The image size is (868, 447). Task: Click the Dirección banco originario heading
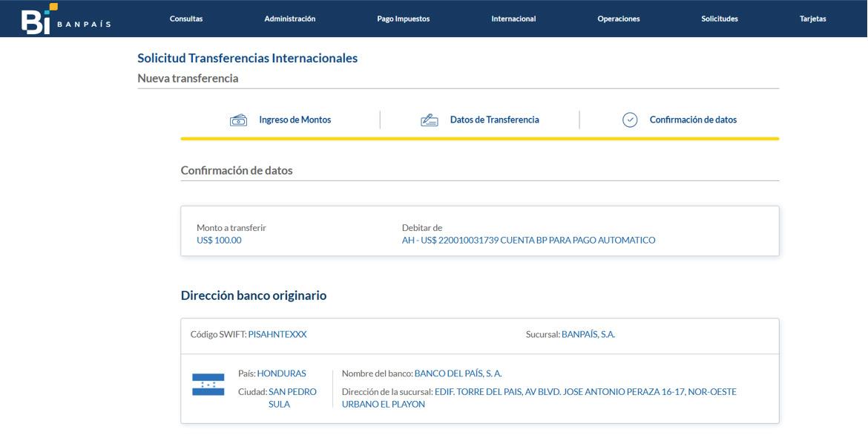[254, 296]
